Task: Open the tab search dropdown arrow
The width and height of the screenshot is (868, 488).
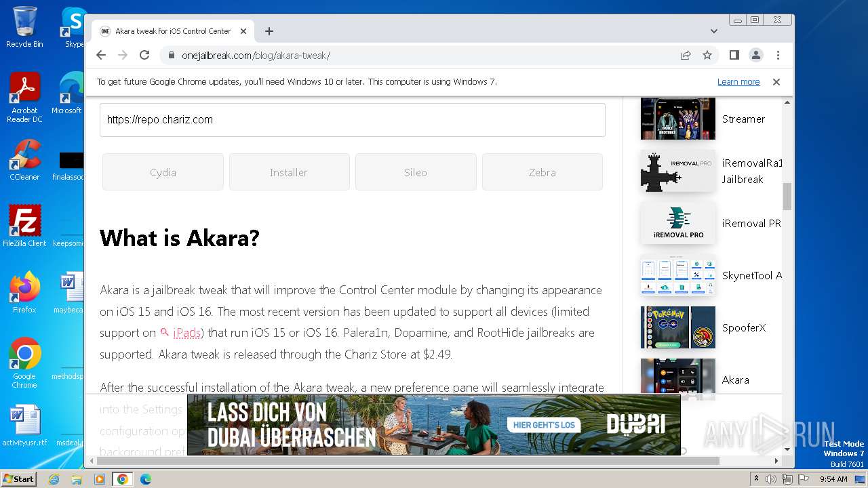Action: click(x=714, y=31)
